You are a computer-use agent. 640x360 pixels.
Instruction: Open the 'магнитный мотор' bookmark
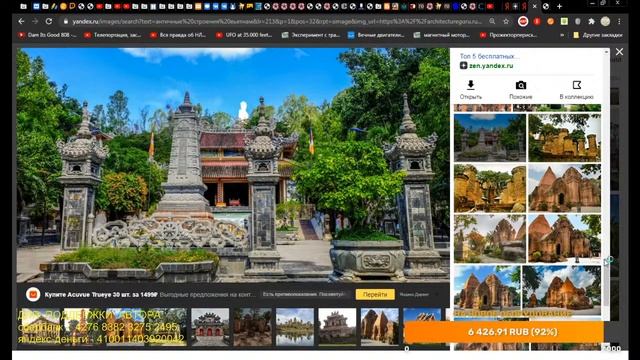click(442, 35)
